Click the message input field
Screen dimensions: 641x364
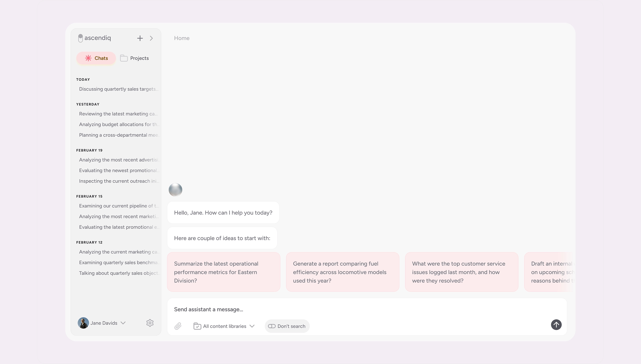tap(350, 309)
